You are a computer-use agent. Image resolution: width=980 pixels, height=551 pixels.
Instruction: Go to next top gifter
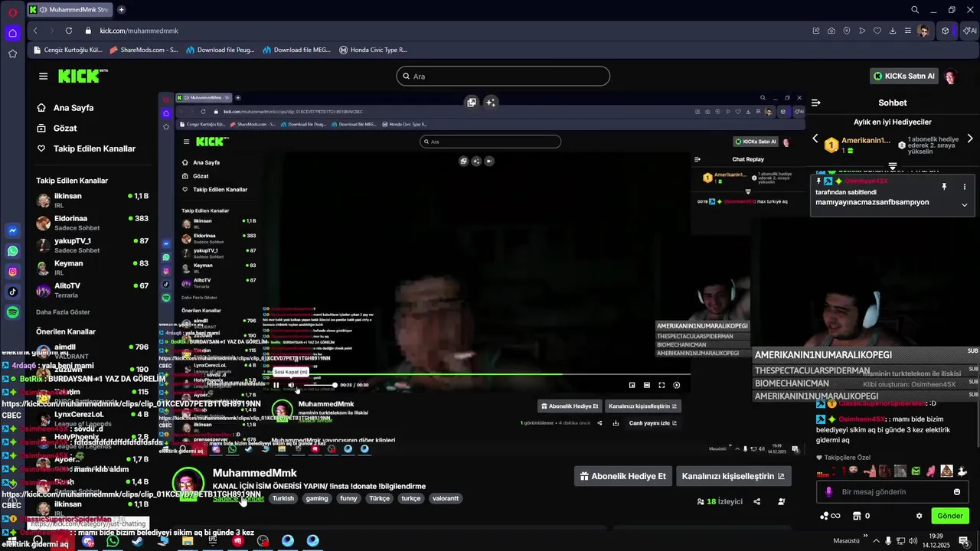tap(970, 139)
